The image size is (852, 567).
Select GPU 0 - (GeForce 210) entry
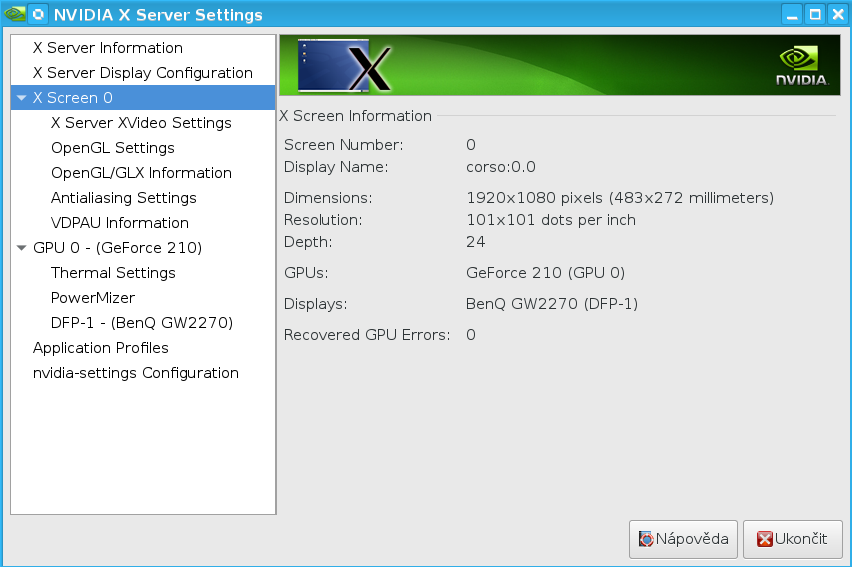point(117,248)
